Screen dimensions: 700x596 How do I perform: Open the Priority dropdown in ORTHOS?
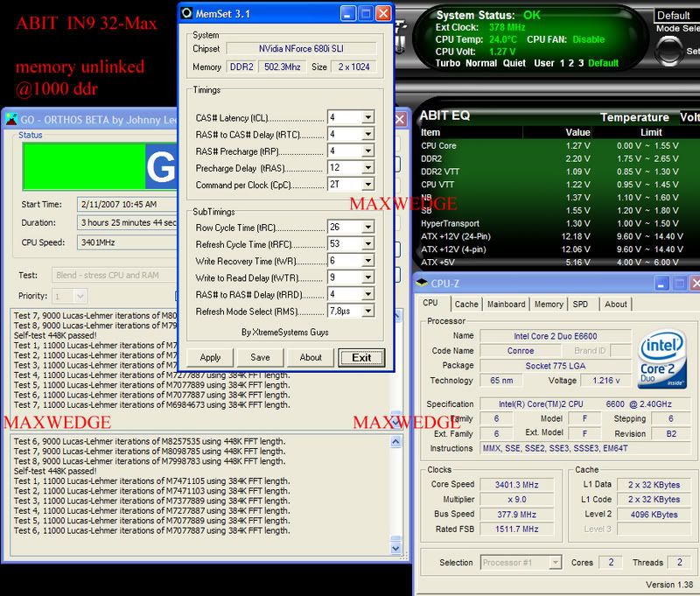pos(80,296)
